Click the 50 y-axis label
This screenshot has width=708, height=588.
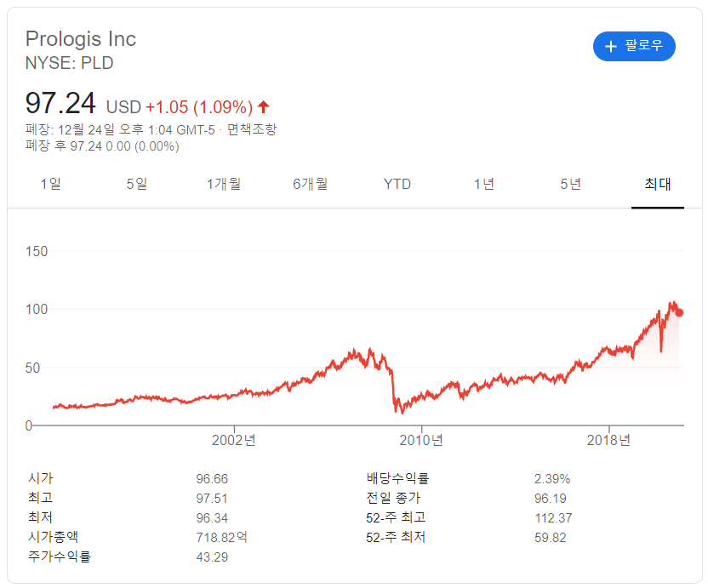(32, 368)
